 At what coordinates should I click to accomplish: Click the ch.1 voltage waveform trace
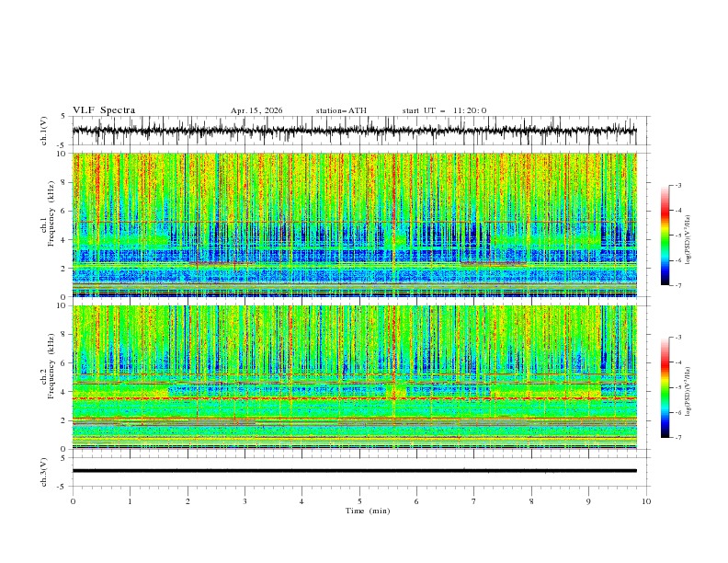coord(355,131)
